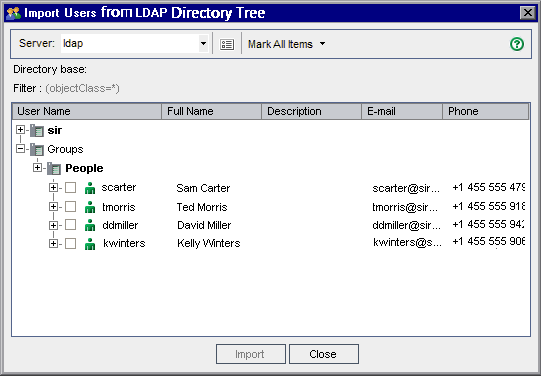Viewport: 541px width, 376px height.
Task: Expand the People tree node
Action: tap(37, 168)
